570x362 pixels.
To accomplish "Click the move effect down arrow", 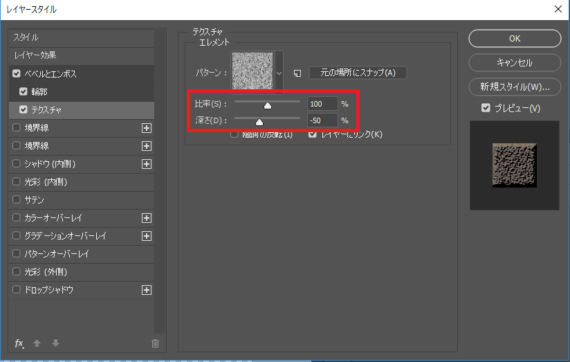I will pyautogui.click(x=55, y=343).
